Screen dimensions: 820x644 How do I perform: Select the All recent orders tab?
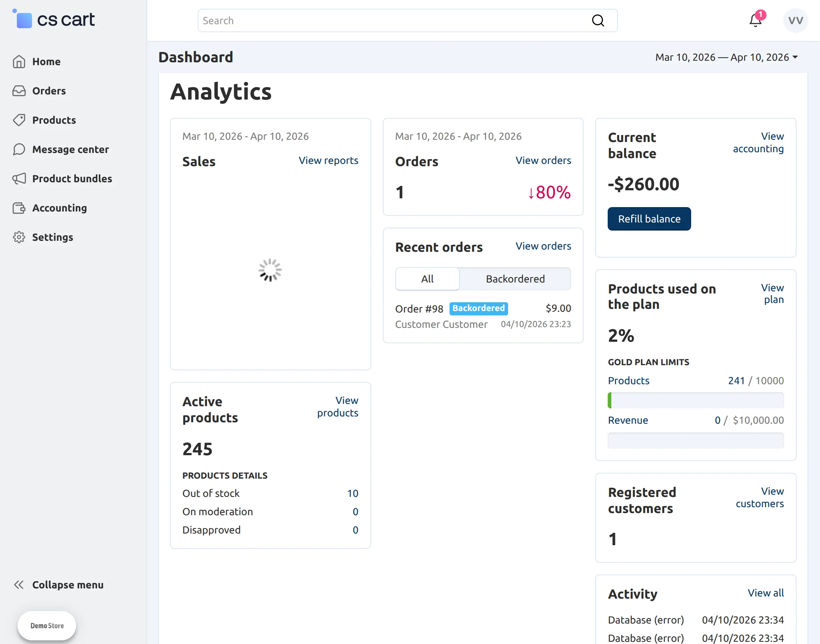pos(427,279)
